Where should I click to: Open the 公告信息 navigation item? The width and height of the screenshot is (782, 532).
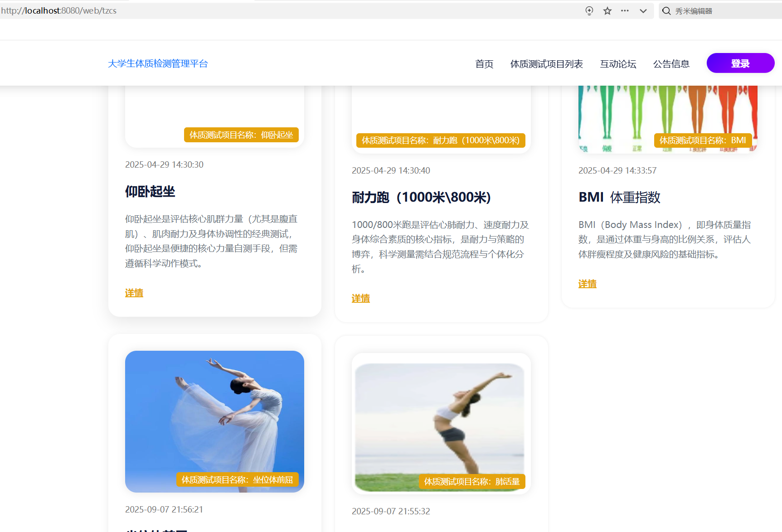pos(671,64)
